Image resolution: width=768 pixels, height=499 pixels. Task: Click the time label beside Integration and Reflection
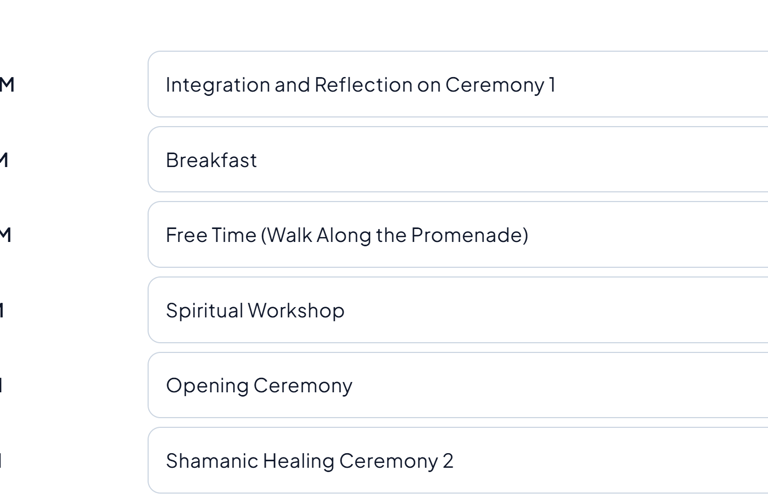click(6, 85)
